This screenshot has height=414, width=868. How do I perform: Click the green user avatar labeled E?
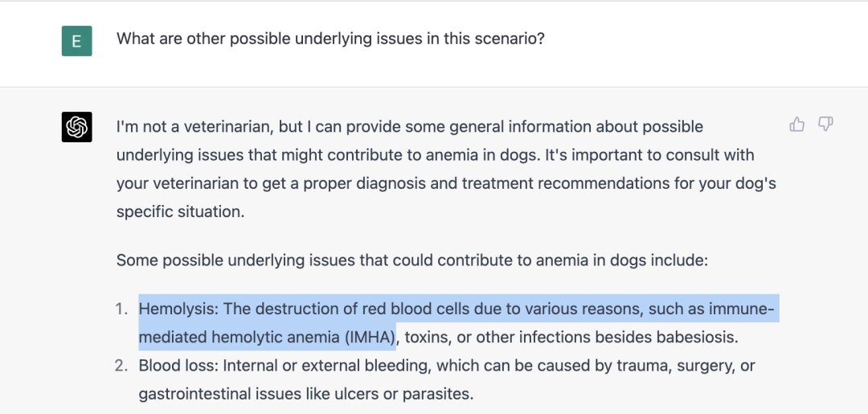pos(76,41)
